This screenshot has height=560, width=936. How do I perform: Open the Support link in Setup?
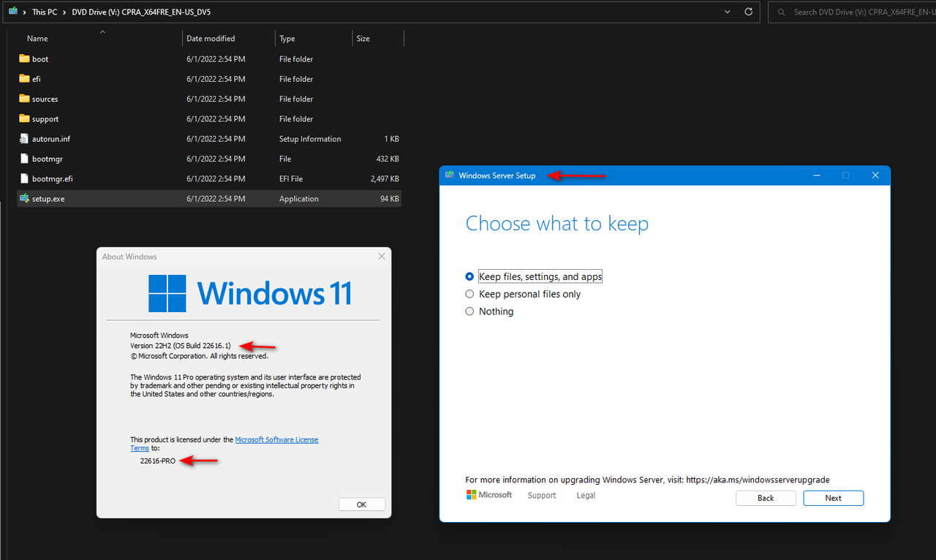[542, 495]
